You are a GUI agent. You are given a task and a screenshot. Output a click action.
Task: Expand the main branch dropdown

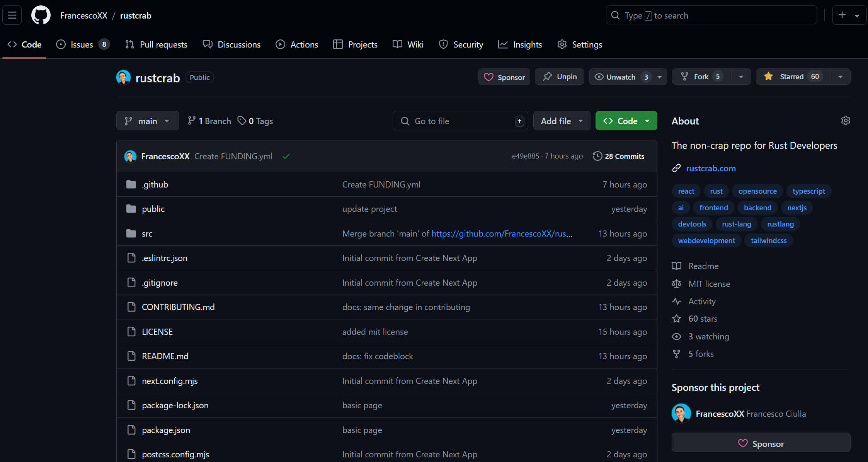[148, 121]
